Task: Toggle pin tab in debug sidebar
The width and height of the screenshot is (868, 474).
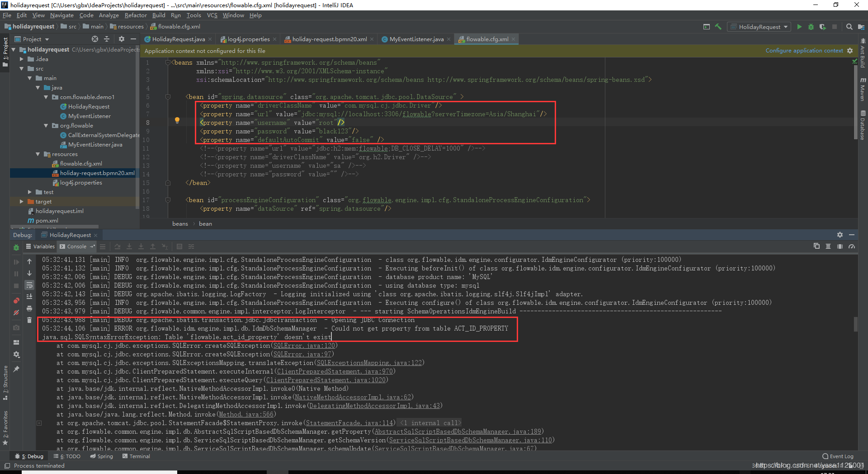Action: point(16,369)
